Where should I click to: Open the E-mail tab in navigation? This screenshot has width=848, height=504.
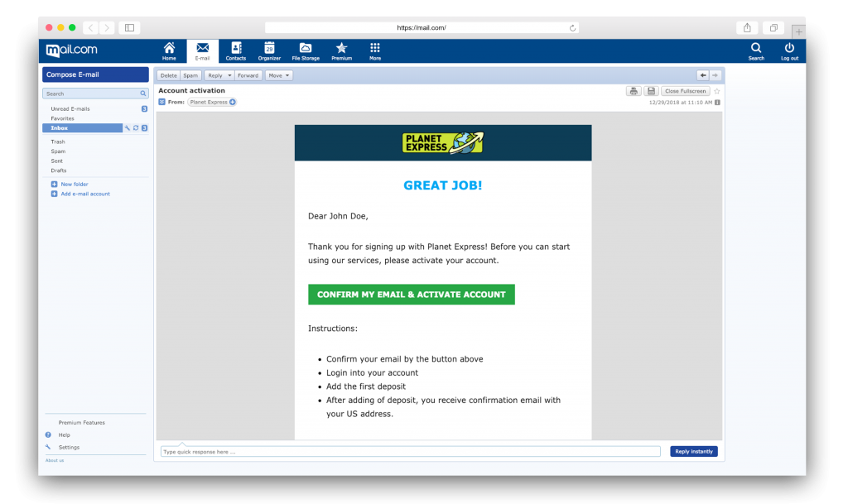(202, 51)
